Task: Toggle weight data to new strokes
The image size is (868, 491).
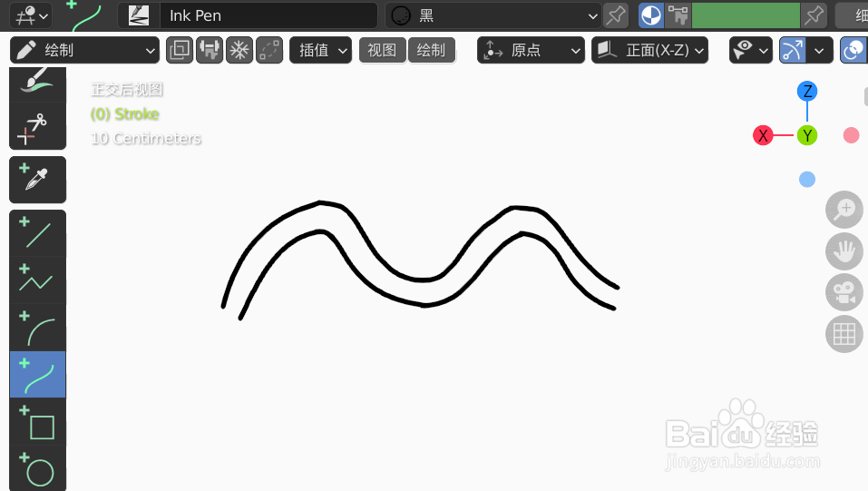Action: (210, 51)
